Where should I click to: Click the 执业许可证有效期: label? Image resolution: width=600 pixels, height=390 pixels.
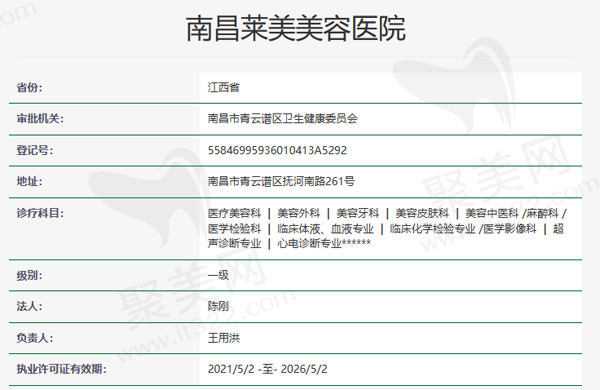(x=62, y=369)
